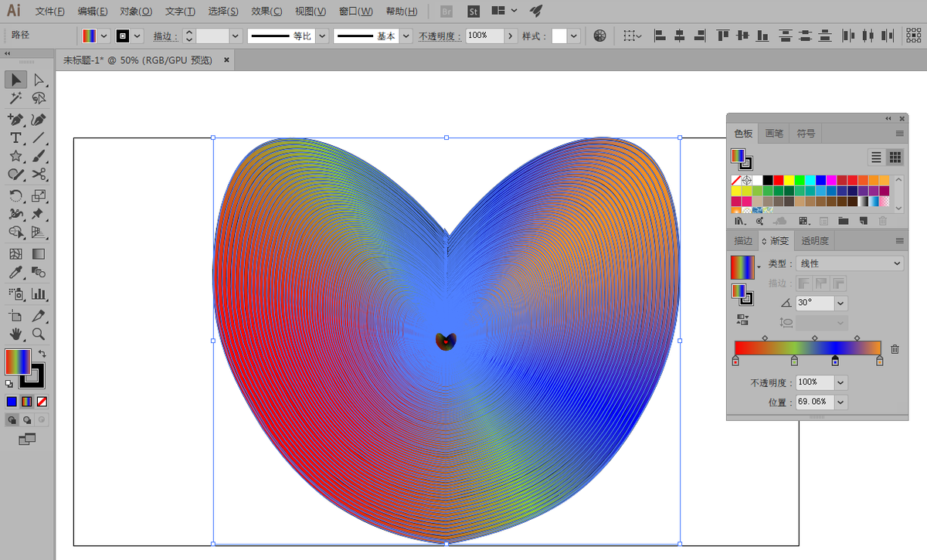The width and height of the screenshot is (927, 560).
Task: Select the Pen tool
Action: click(x=15, y=119)
